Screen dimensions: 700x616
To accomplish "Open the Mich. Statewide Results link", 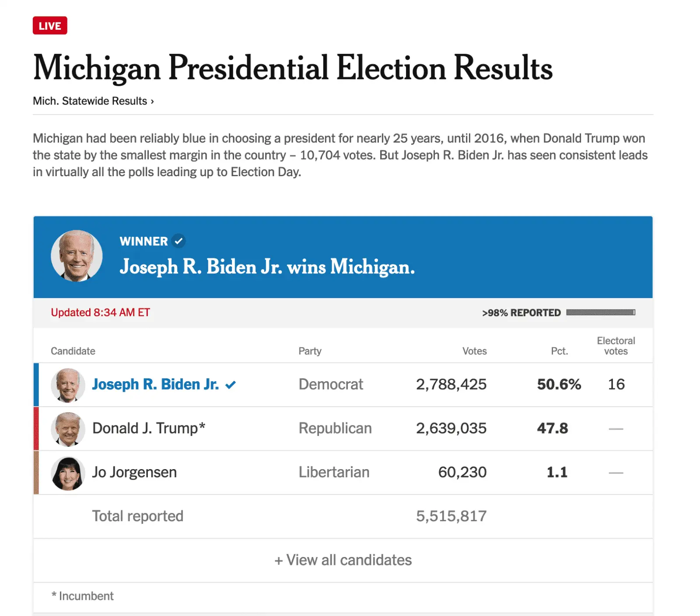I will point(93,101).
